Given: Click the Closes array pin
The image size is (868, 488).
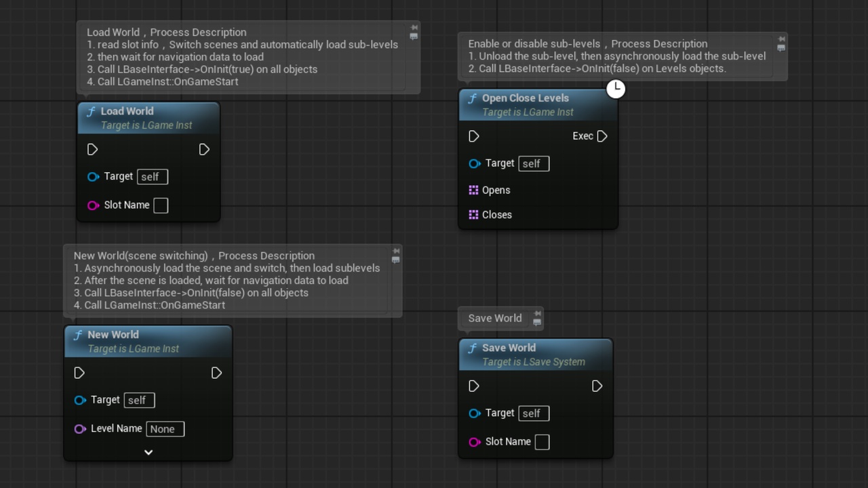Looking at the screenshot, I should coord(473,215).
